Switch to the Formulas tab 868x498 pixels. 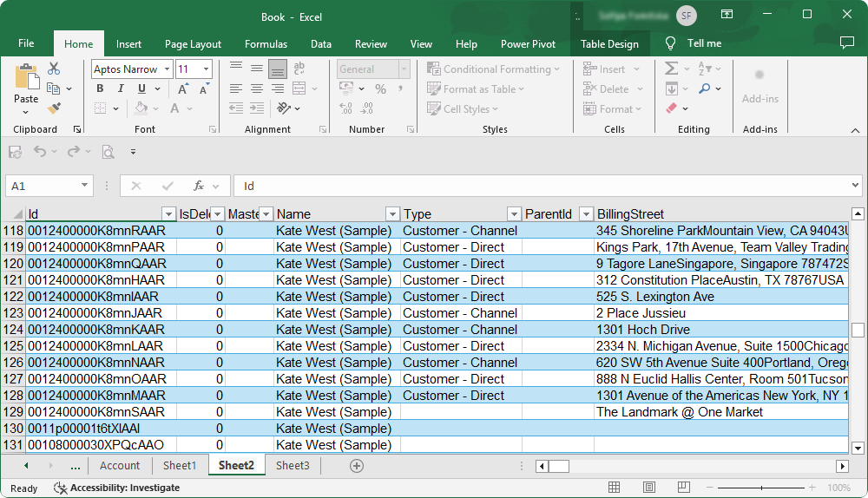click(266, 44)
